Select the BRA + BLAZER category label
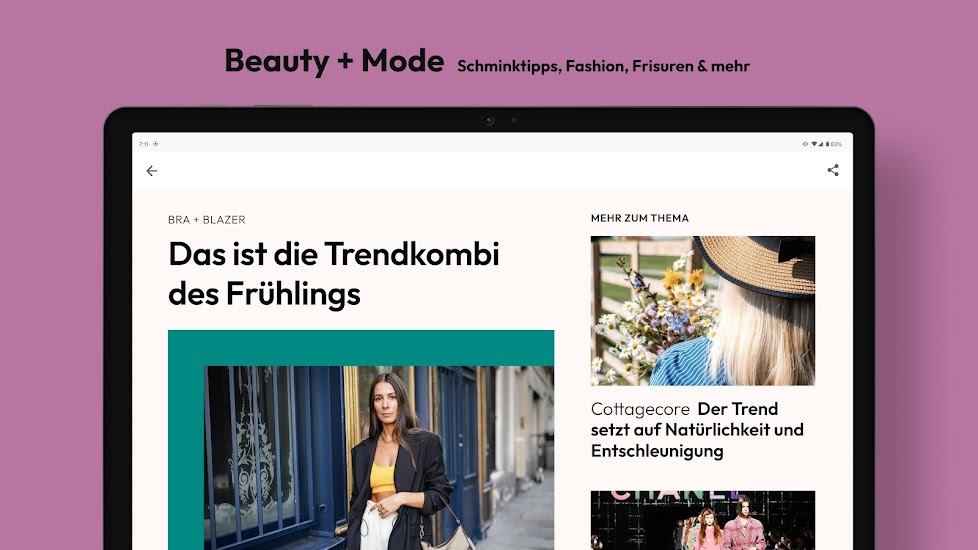Image resolution: width=978 pixels, height=550 pixels. coord(206,220)
